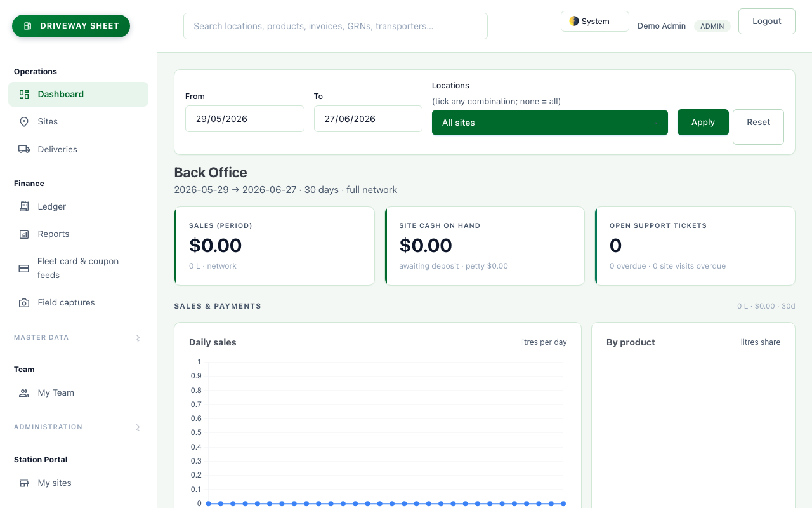Click the Reports chart icon
This screenshot has height=508, width=812.
pyautogui.click(x=24, y=234)
